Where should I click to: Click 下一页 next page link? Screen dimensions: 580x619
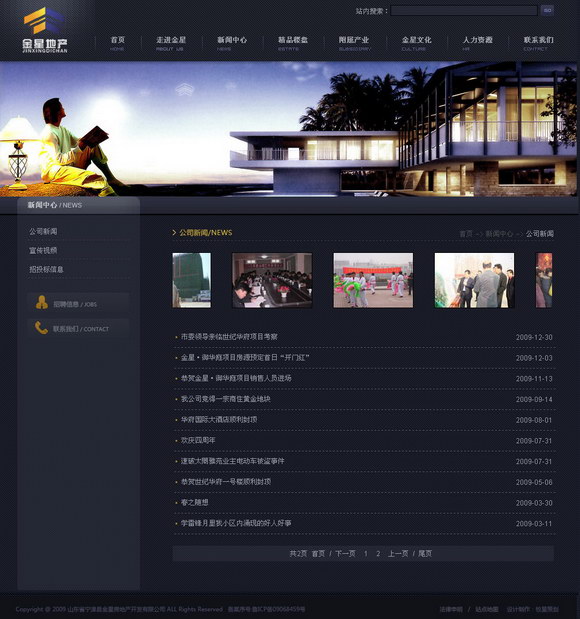(x=345, y=553)
